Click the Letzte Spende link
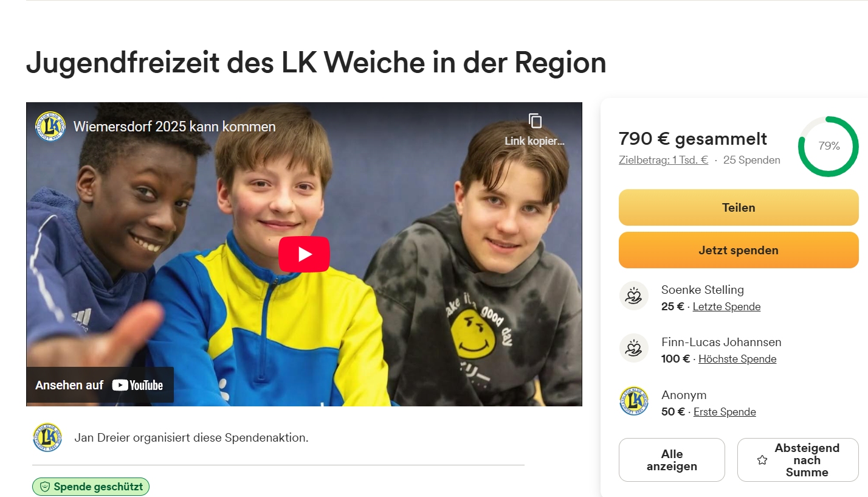Image resolution: width=868 pixels, height=497 pixels. click(x=726, y=307)
